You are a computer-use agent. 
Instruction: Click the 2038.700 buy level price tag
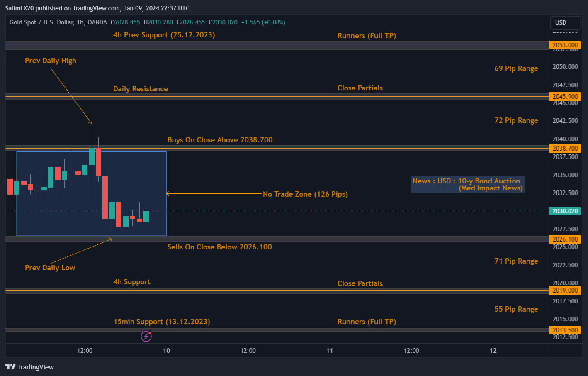click(565, 148)
